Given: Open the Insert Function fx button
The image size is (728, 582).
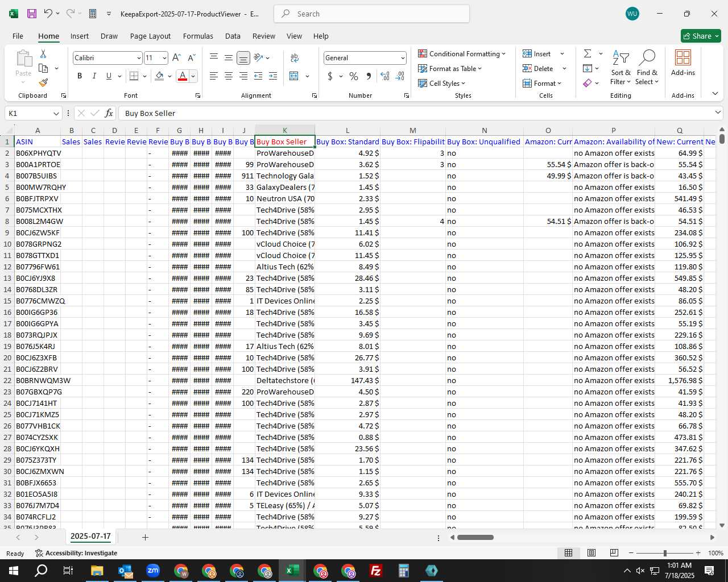Looking at the screenshot, I should [x=109, y=113].
